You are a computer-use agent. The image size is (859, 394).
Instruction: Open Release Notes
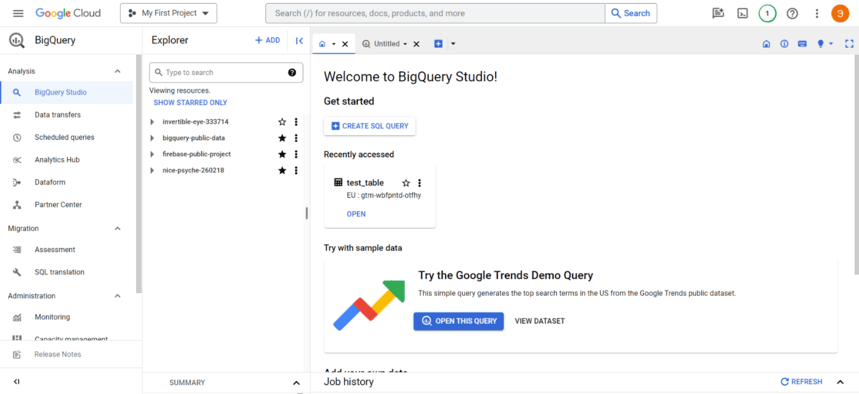(58, 355)
